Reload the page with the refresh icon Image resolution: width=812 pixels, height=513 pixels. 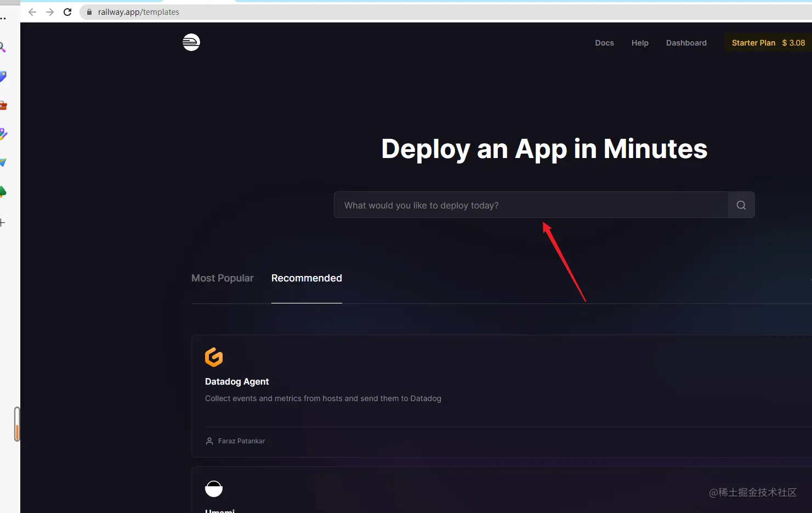click(67, 12)
